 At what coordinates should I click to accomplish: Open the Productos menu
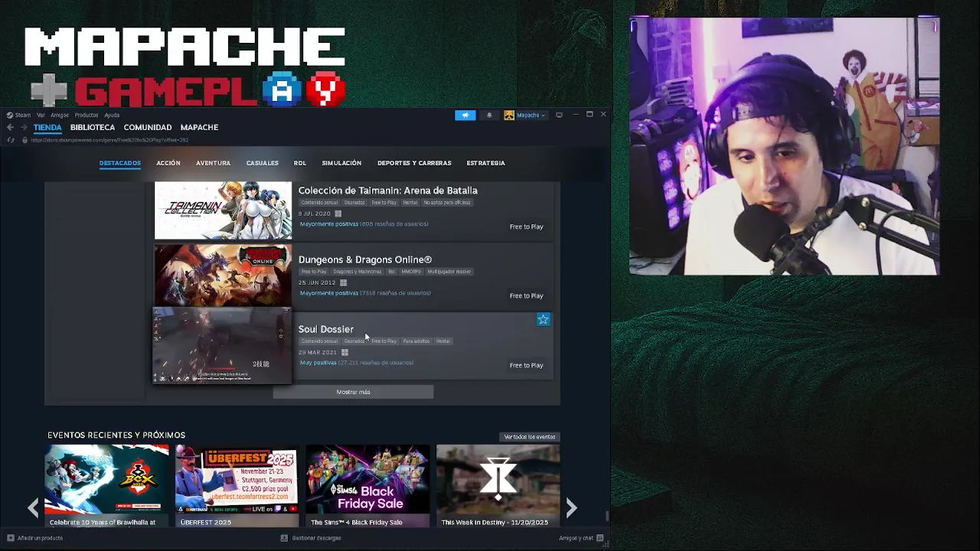point(87,115)
